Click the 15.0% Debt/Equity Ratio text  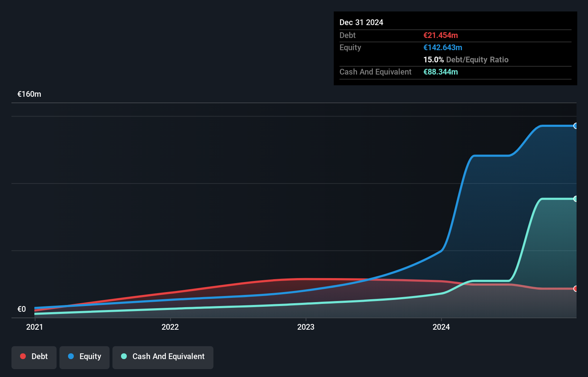click(466, 60)
